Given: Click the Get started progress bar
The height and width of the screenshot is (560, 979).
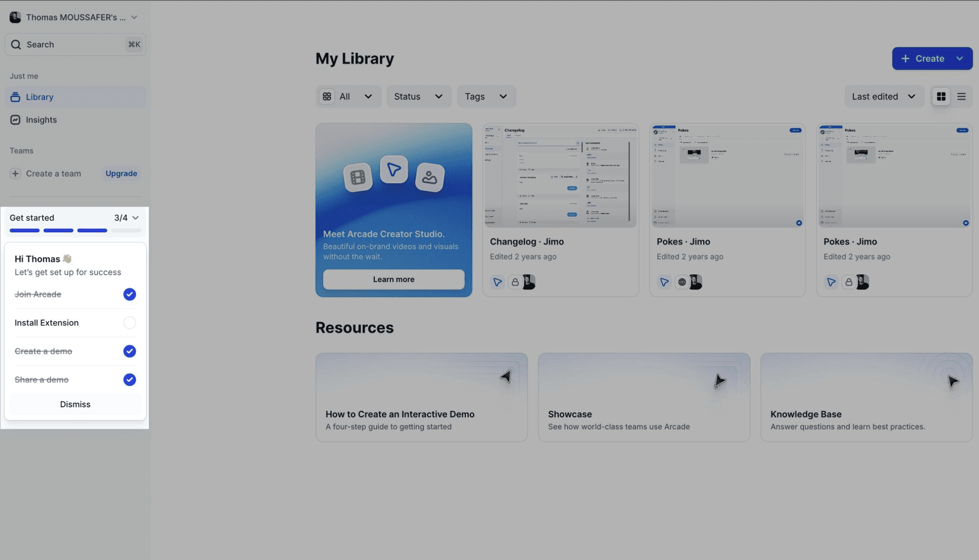Looking at the screenshot, I should coord(75,231).
